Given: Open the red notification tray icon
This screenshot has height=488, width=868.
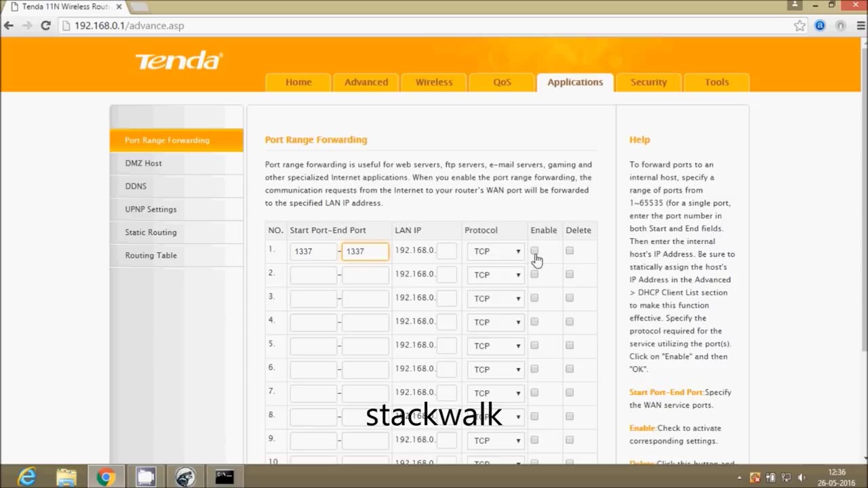Looking at the screenshot, I should tap(755, 477).
